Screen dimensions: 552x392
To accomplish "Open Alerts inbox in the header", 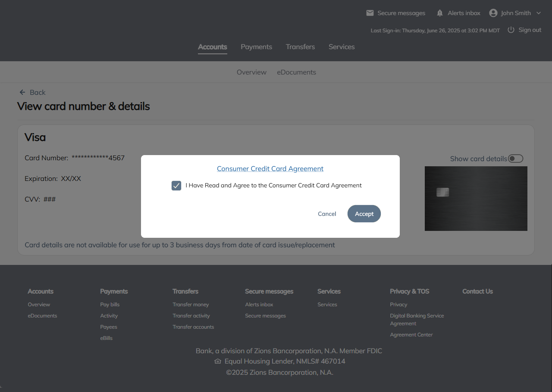I will coord(464,13).
